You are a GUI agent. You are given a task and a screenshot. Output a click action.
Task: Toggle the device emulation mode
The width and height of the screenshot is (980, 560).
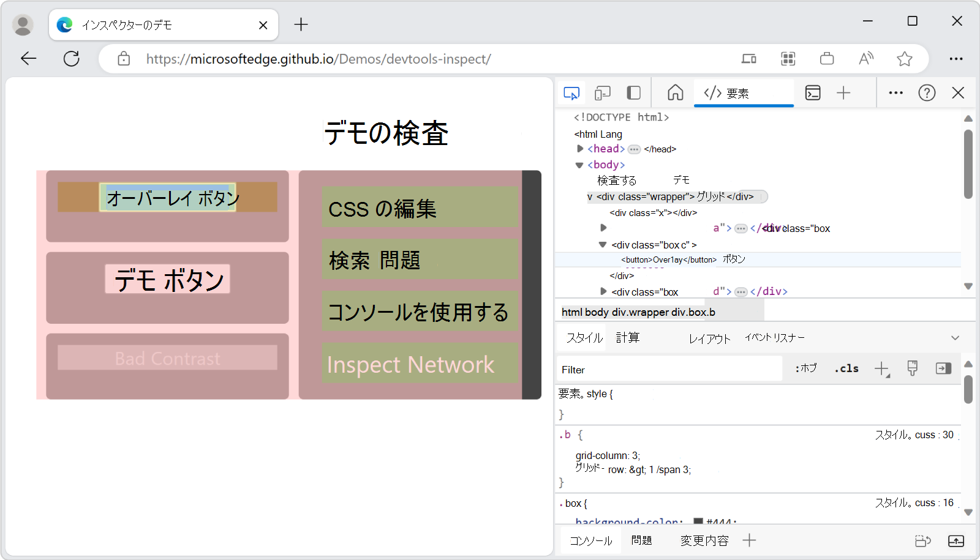pos(603,92)
